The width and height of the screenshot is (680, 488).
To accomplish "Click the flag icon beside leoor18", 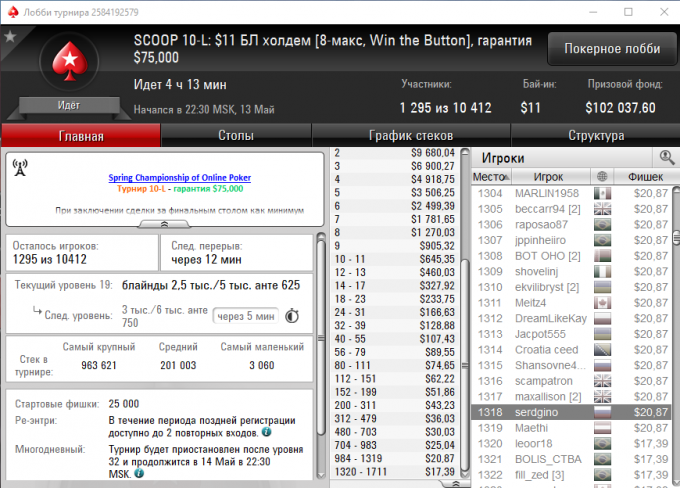I will pyautogui.click(x=602, y=443).
